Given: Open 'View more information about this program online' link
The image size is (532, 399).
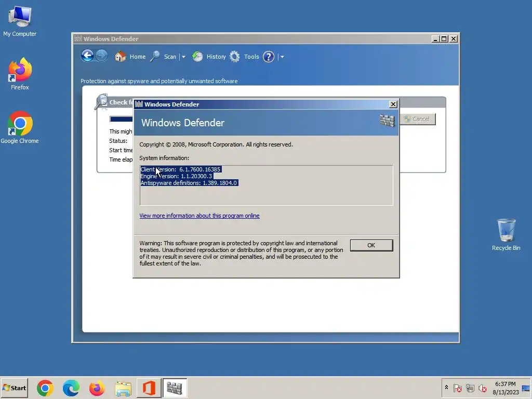Looking at the screenshot, I should [199, 216].
